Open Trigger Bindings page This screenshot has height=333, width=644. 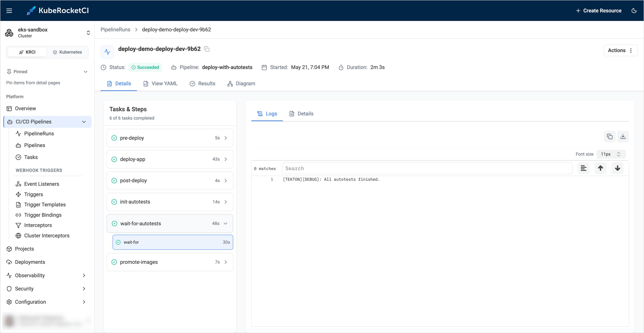click(x=43, y=215)
